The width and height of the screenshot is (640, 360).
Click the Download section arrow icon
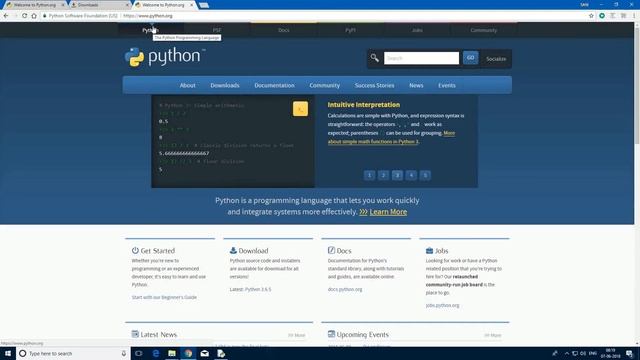pyautogui.click(x=233, y=250)
